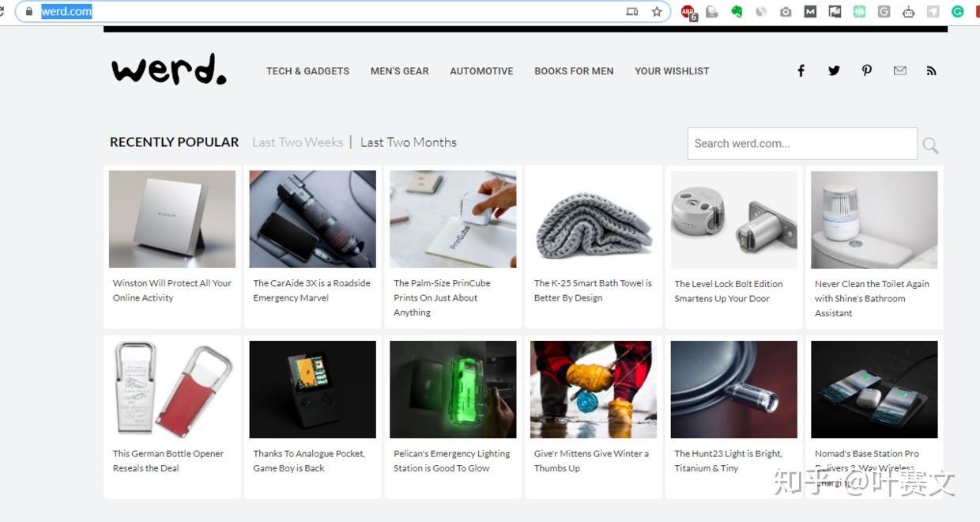
Task: Open werd's Facebook page icon
Action: click(x=801, y=70)
